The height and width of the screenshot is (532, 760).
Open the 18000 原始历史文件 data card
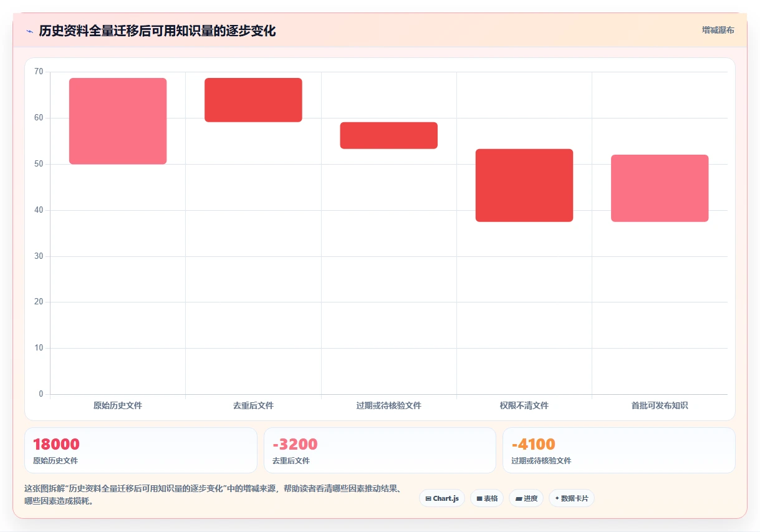[x=141, y=450]
